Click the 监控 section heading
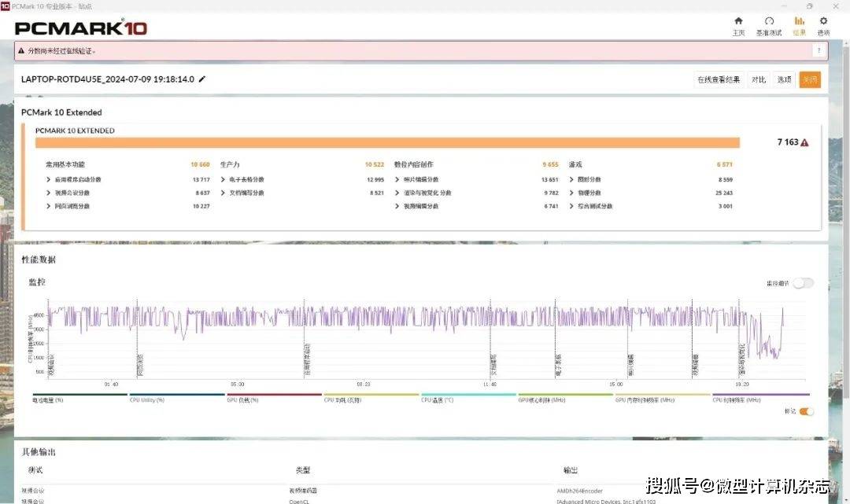Screen dimensions: 850x504 [37, 282]
